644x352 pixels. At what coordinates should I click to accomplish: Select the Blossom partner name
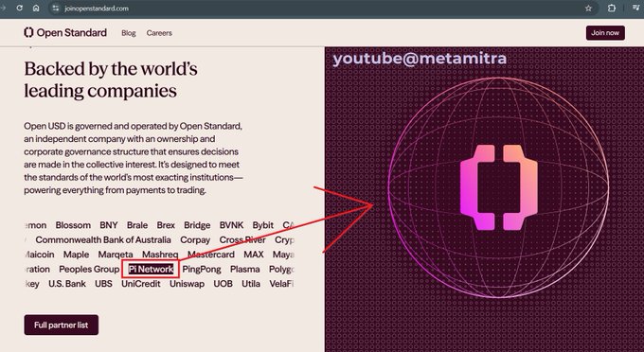coord(73,225)
